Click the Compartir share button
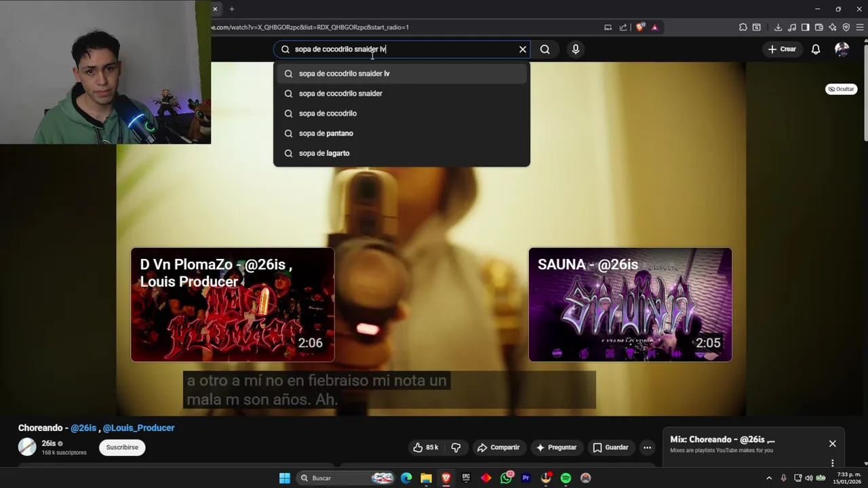The width and height of the screenshot is (868, 488). 498,447
